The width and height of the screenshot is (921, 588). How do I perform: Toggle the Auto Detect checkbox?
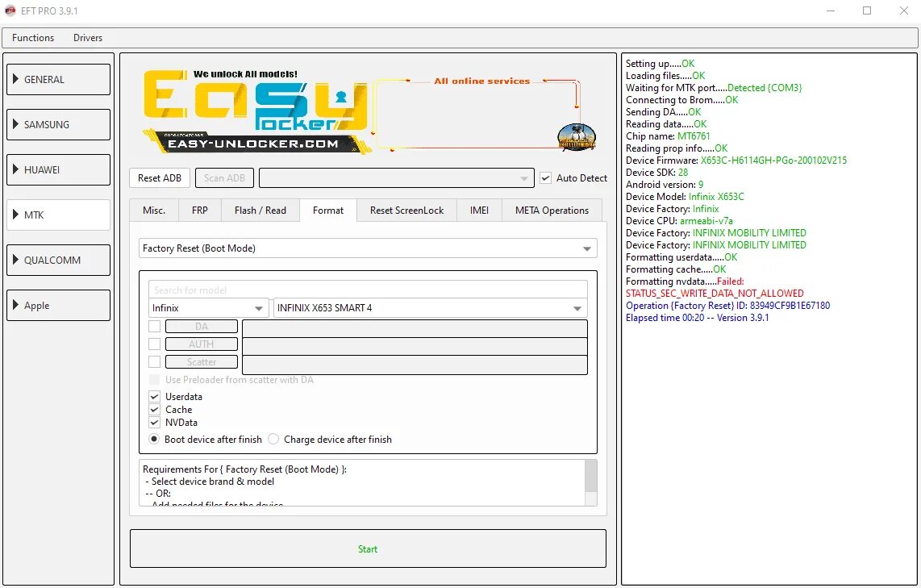[546, 178]
